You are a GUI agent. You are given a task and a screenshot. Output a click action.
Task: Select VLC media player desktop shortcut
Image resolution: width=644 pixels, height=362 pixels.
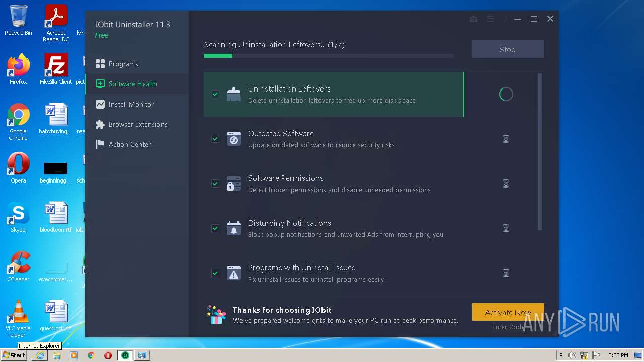coord(18,319)
